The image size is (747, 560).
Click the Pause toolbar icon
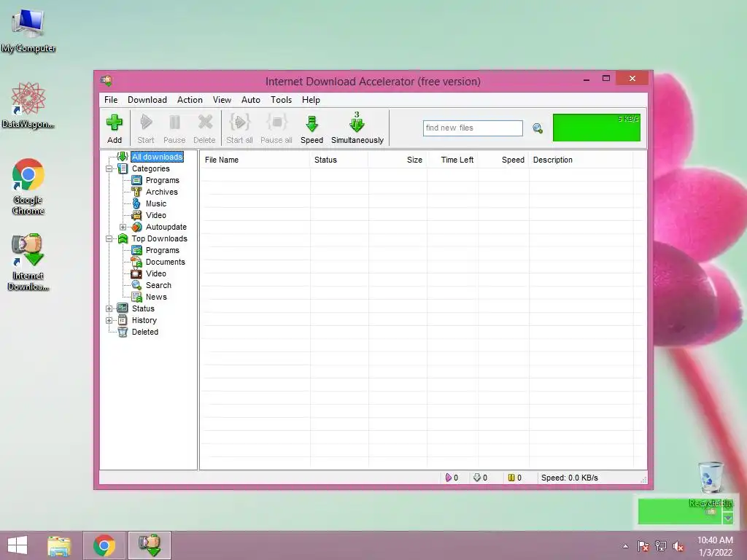point(174,128)
